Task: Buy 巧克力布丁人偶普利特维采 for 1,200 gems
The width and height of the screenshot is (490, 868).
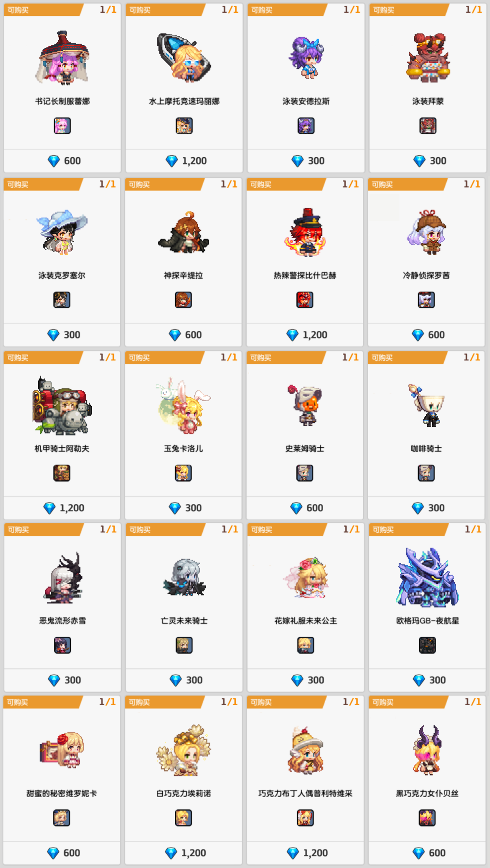Action: tap(305, 853)
